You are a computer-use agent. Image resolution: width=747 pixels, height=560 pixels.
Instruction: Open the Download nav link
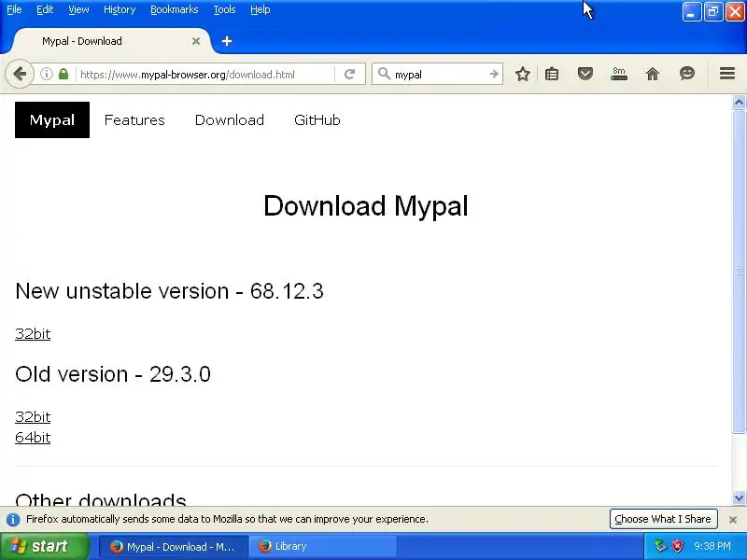[230, 120]
